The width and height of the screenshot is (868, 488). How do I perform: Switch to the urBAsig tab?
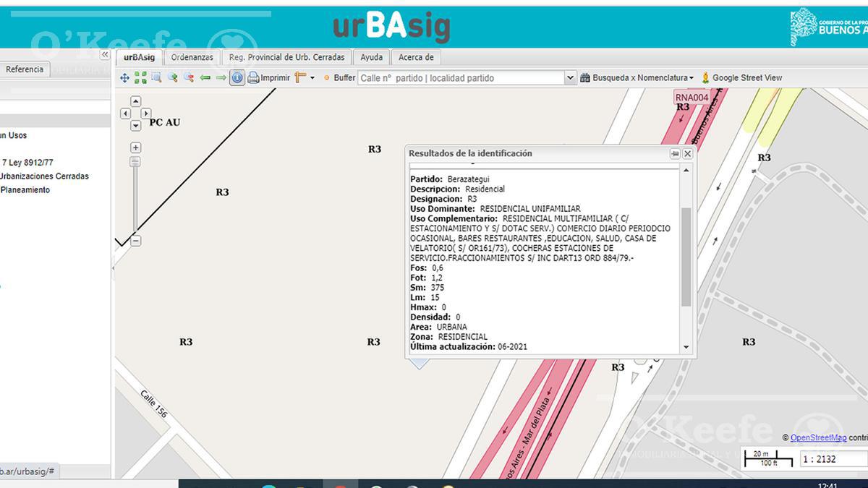coord(139,57)
